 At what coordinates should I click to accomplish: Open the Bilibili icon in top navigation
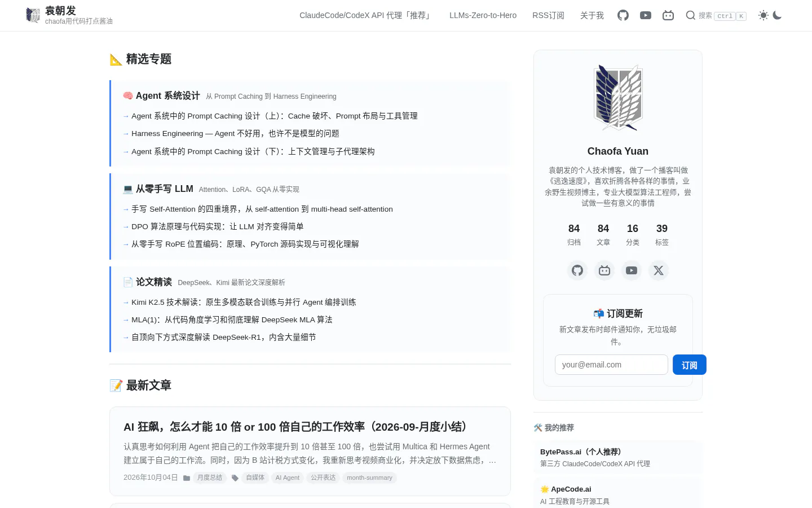point(668,15)
